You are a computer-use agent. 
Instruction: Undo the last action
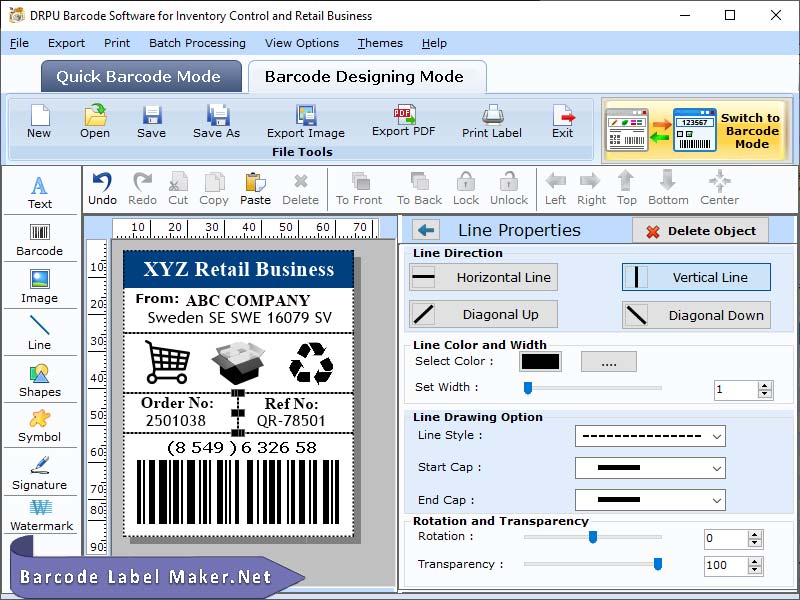(103, 189)
